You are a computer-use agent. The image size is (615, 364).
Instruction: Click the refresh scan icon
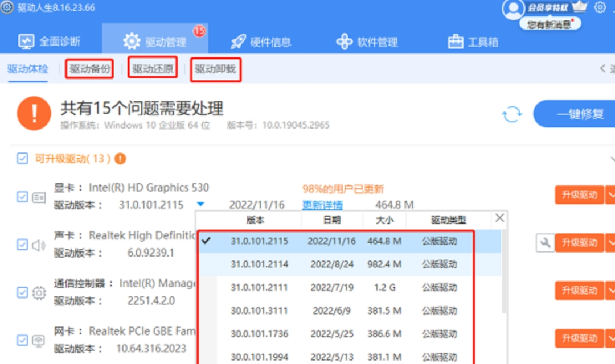[512, 114]
